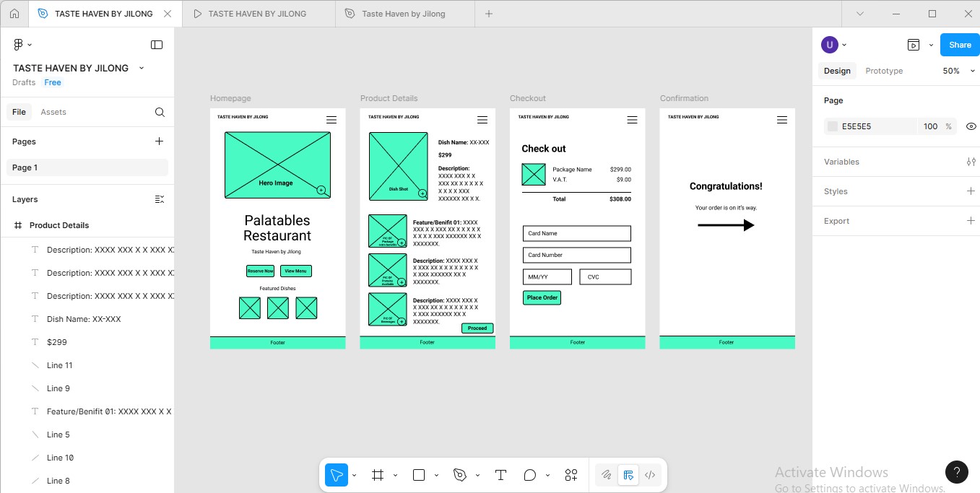Click the Share button
This screenshot has width=980, height=493.
959,44
